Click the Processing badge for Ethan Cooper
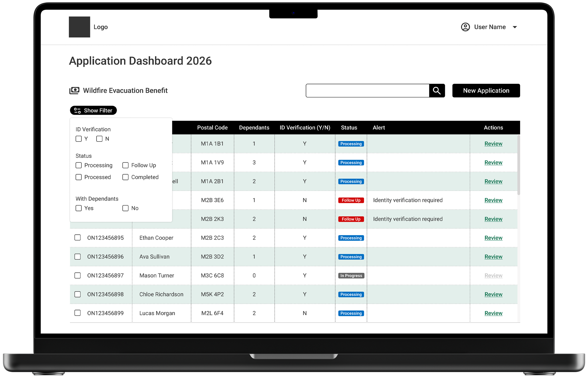The width and height of the screenshot is (588, 378). tap(351, 238)
